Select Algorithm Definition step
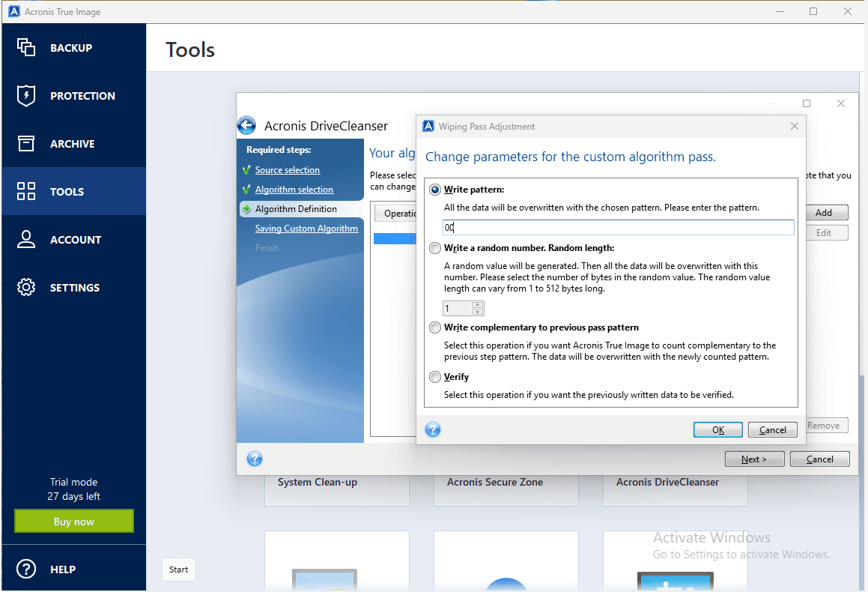 click(x=296, y=209)
